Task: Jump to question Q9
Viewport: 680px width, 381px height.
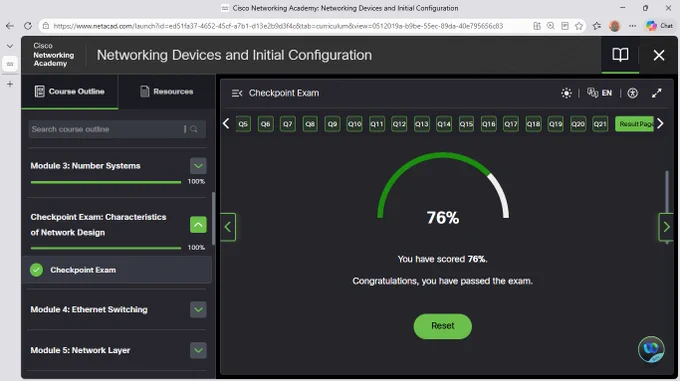Action: click(x=332, y=124)
